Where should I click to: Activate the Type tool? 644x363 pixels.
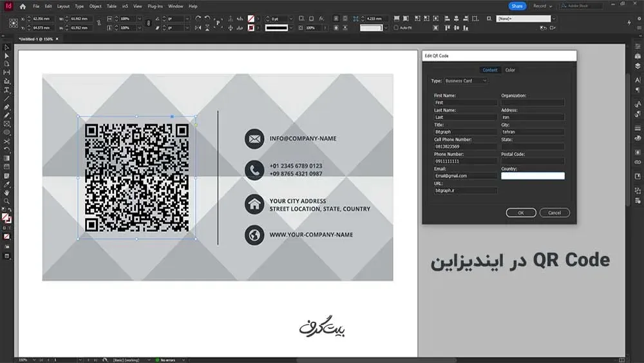6,90
